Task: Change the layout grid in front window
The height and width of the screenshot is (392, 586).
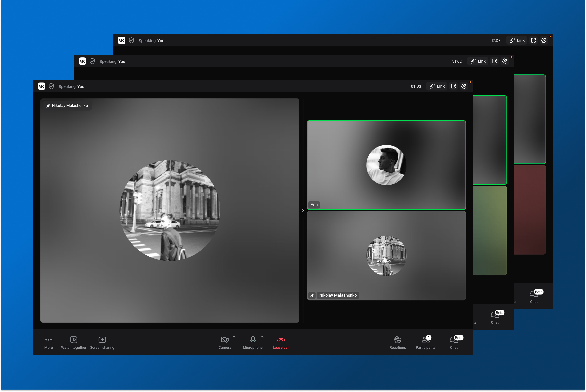Action: click(x=453, y=86)
